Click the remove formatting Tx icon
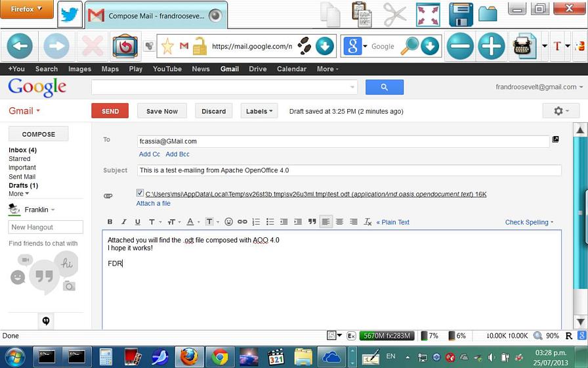 point(367,222)
